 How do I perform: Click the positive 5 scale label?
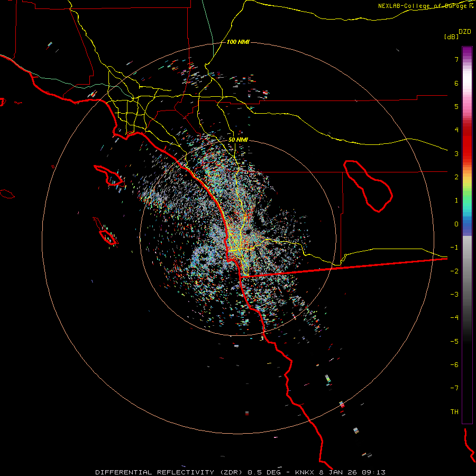(x=456, y=106)
